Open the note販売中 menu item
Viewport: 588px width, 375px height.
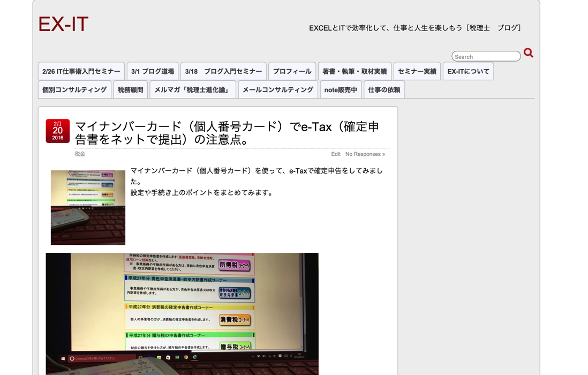coord(341,89)
